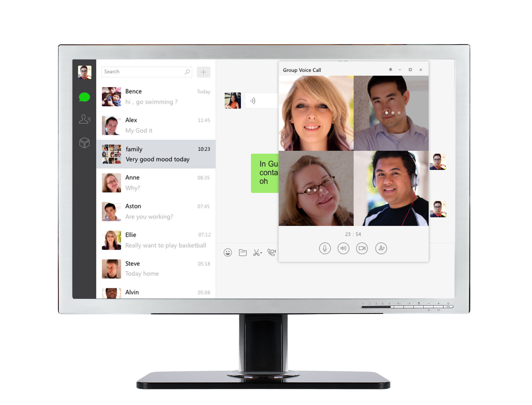Screen dimensions: 532x405
Task: Click the emoji/smiley icon in chat
Action: pyautogui.click(x=228, y=252)
